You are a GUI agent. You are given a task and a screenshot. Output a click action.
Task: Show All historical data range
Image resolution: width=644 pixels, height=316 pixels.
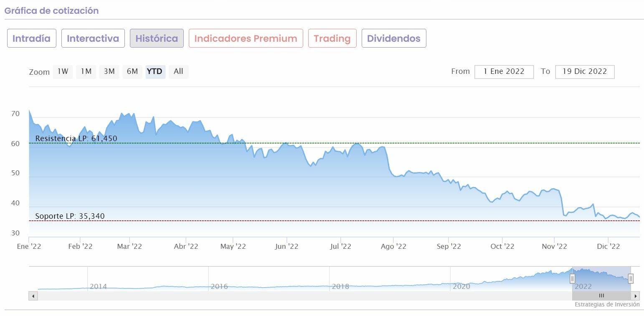point(178,71)
